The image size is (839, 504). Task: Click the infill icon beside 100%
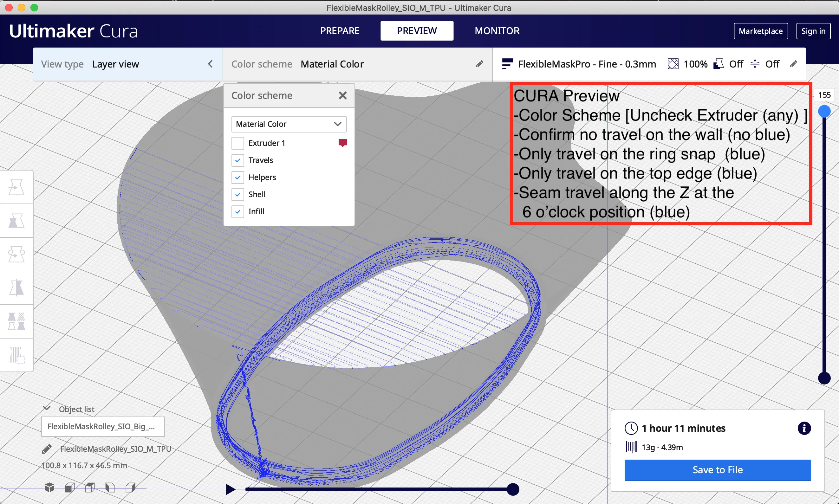point(673,64)
